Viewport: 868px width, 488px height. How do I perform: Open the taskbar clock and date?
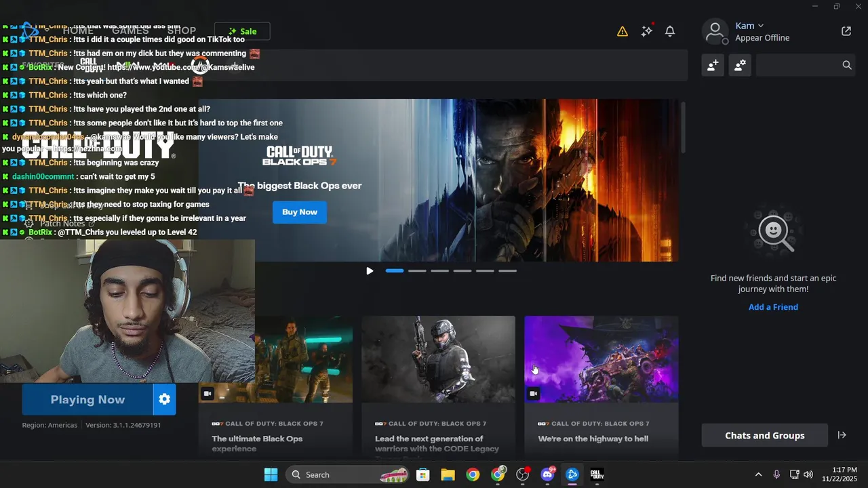(x=840, y=474)
